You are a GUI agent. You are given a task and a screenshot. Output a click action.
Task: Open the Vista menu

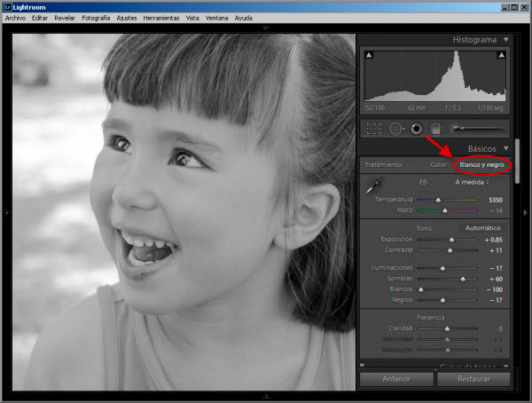(192, 18)
